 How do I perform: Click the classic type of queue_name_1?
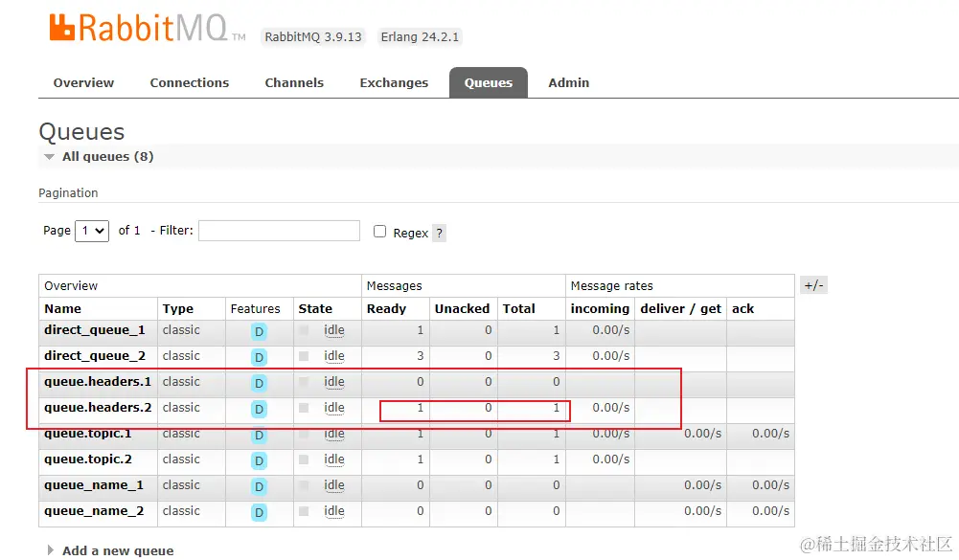point(181,484)
